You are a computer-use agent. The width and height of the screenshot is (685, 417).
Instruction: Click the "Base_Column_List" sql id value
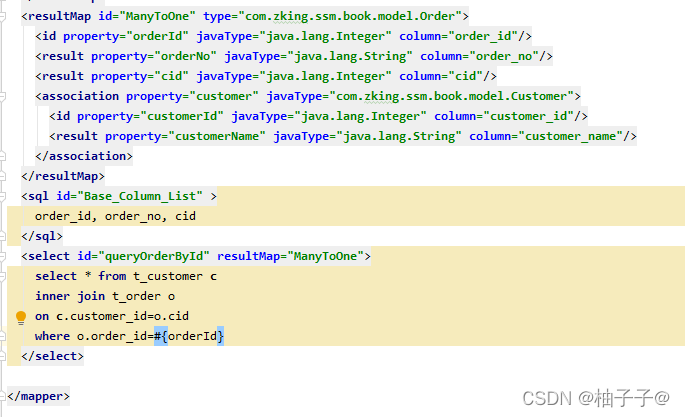click(140, 196)
